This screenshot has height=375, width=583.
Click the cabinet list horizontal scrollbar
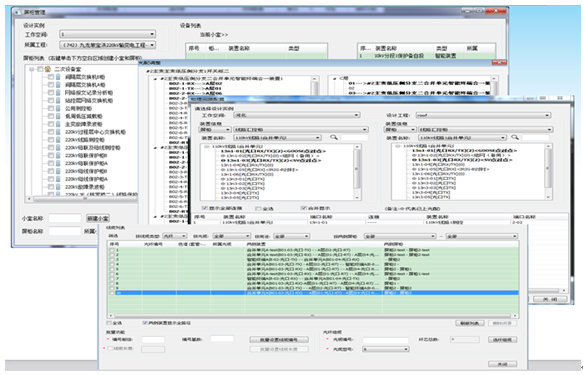click(84, 199)
